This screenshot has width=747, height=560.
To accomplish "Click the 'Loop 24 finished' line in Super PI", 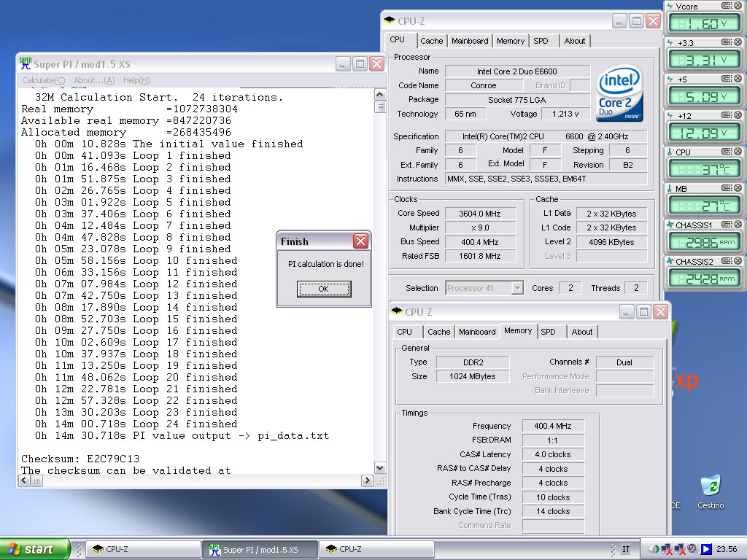I will pyautogui.click(x=136, y=424).
